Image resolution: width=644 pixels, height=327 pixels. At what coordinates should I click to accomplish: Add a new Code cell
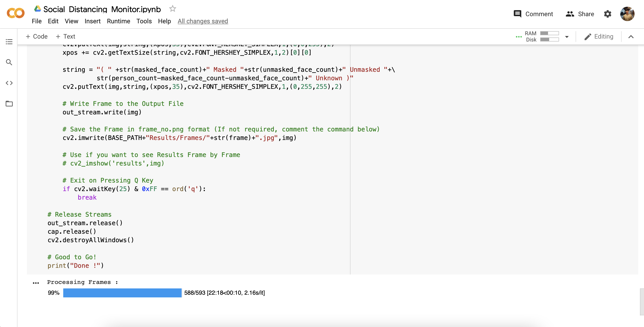pos(37,37)
